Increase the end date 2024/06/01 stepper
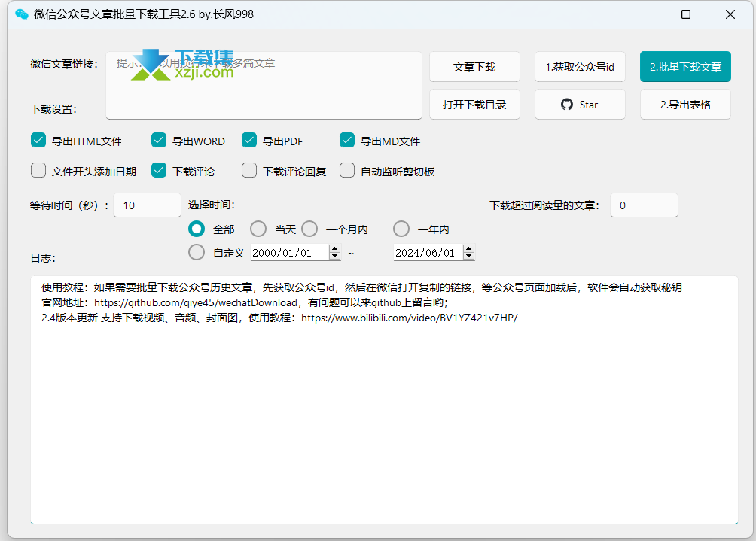The image size is (756, 541). pyautogui.click(x=468, y=248)
